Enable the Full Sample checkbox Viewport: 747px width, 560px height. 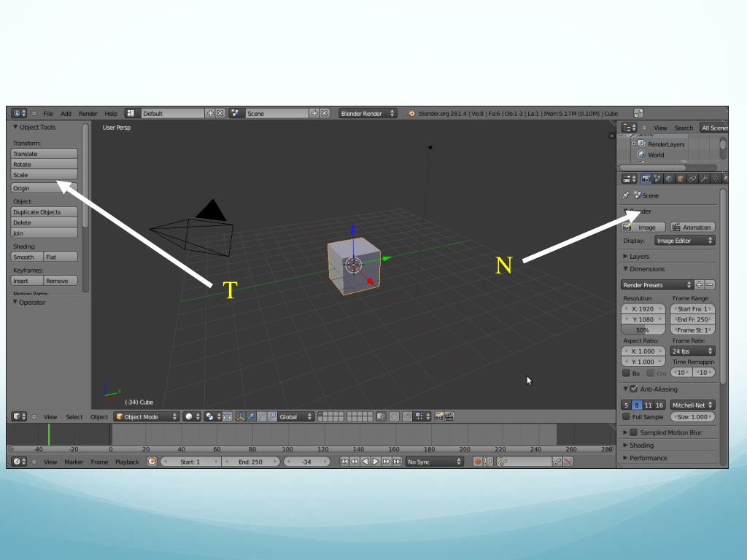(626, 416)
